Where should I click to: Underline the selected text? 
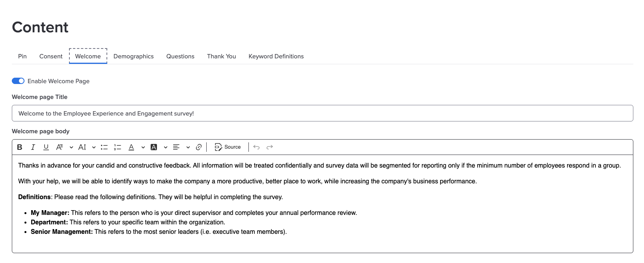coord(46,147)
